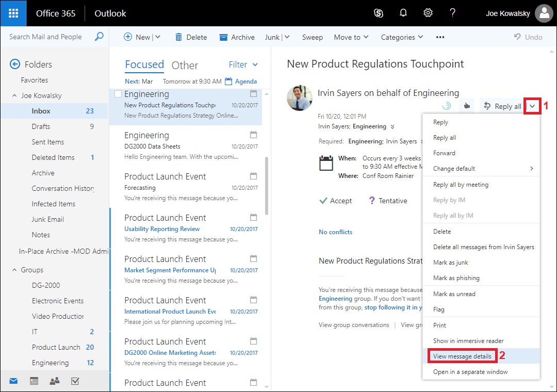Click the Reply all arrow icon
The height and width of the screenshot is (392, 557).
pyautogui.click(x=487, y=106)
